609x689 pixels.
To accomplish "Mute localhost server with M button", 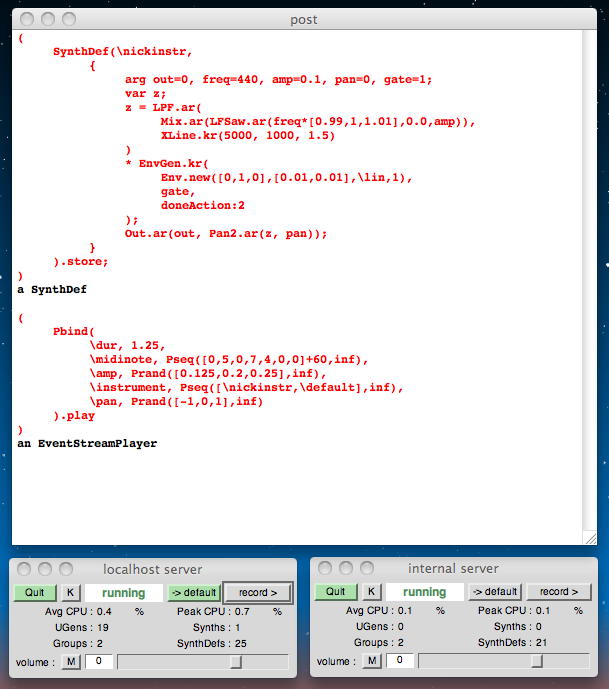I will tap(71, 661).
